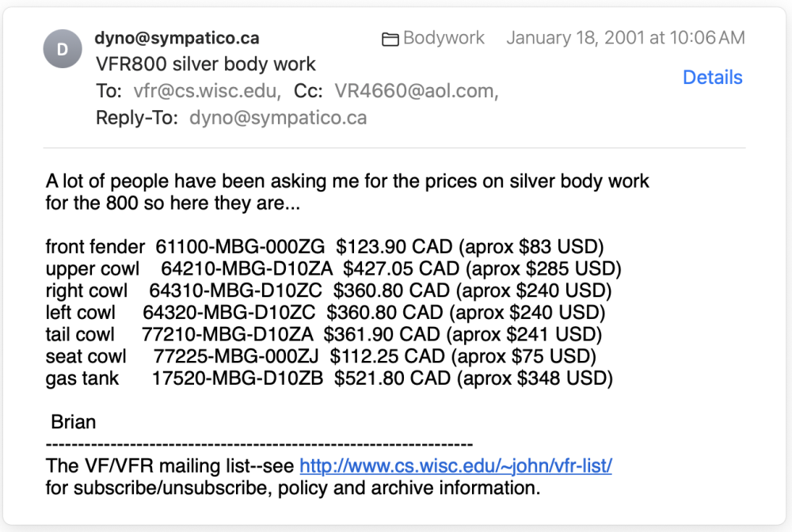Open the Details link
The height and width of the screenshot is (532, 792).
pos(712,78)
